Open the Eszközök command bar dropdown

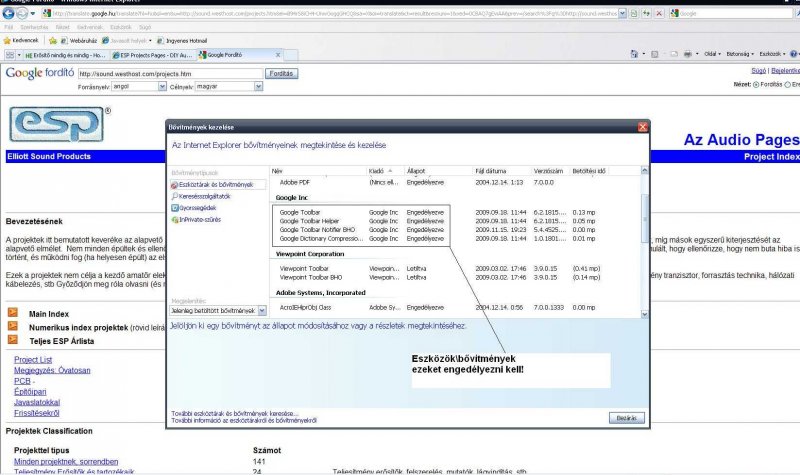(x=772, y=54)
